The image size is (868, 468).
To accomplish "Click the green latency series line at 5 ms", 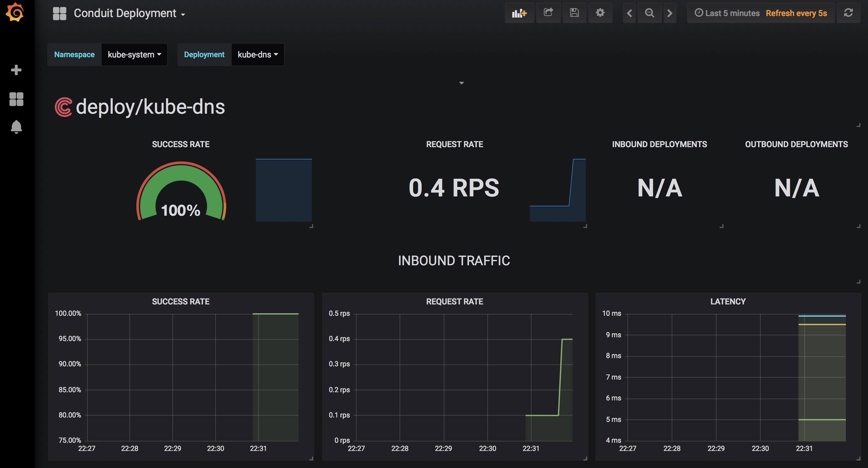I will (822, 420).
